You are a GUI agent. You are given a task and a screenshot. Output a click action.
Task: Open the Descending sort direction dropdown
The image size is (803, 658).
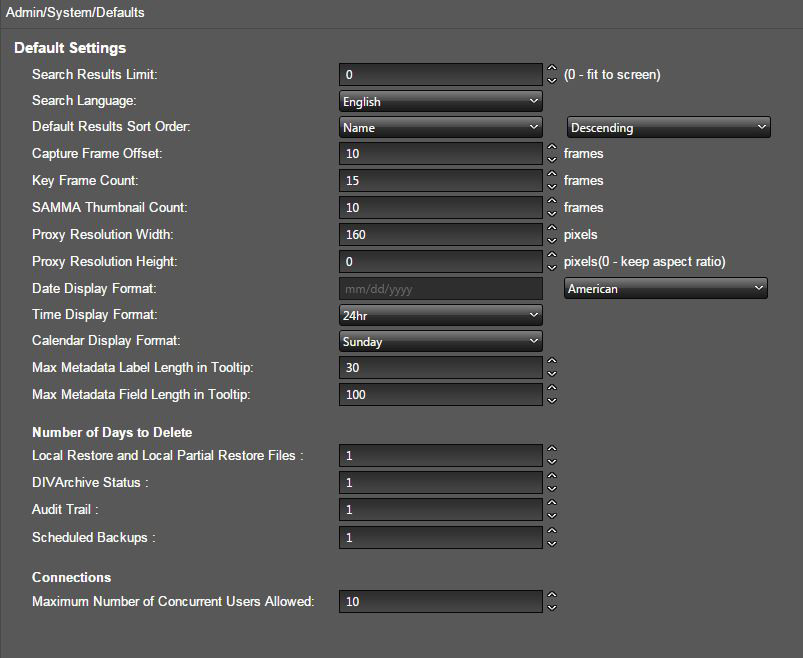[668, 128]
